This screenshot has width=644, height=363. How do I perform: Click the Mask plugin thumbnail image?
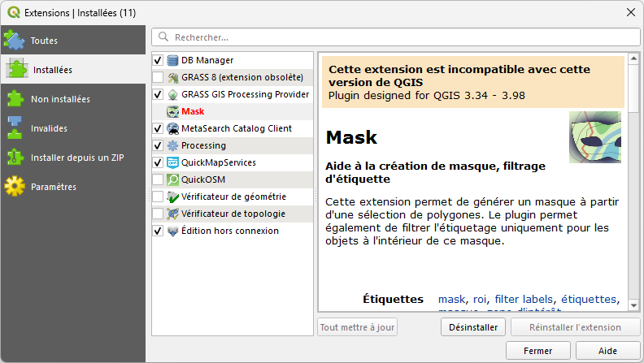(595, 137)
